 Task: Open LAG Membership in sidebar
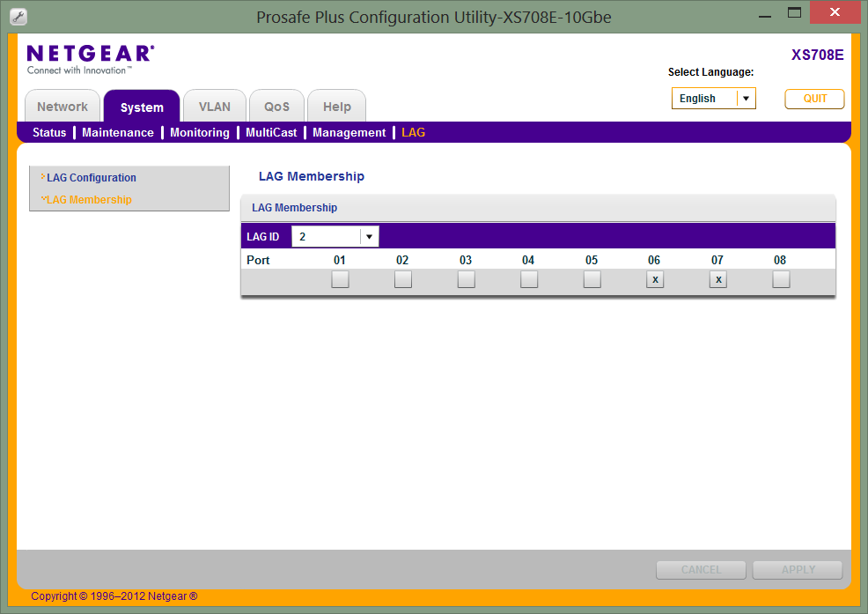click(x=89, y=199)
